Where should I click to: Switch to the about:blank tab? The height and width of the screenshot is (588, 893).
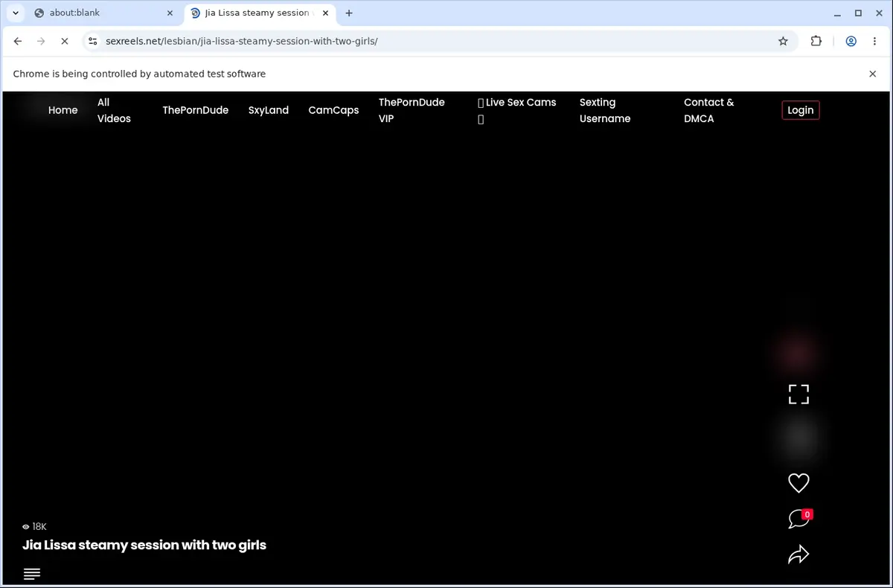[104, 13]
